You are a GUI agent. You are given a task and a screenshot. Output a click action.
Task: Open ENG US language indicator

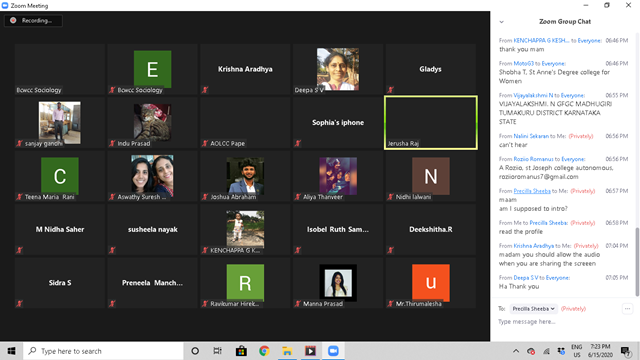point(577,351)
